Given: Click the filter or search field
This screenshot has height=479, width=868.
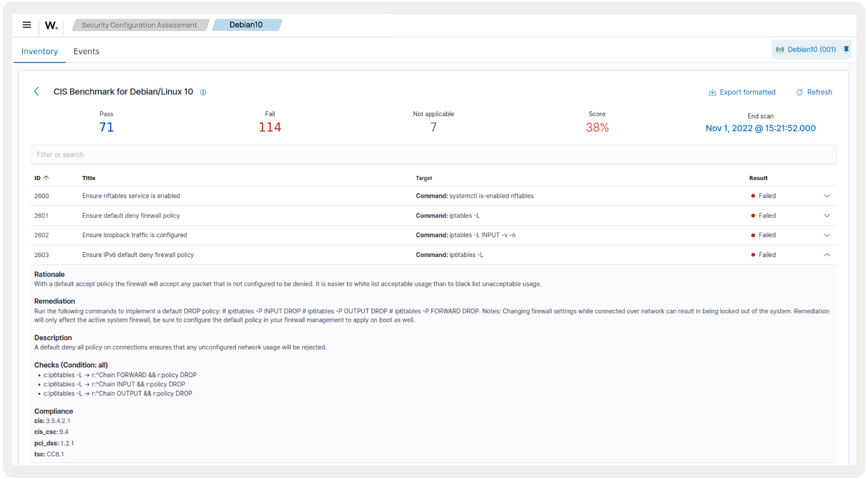Looking at the screenshot, I should [x=213, y=154].
